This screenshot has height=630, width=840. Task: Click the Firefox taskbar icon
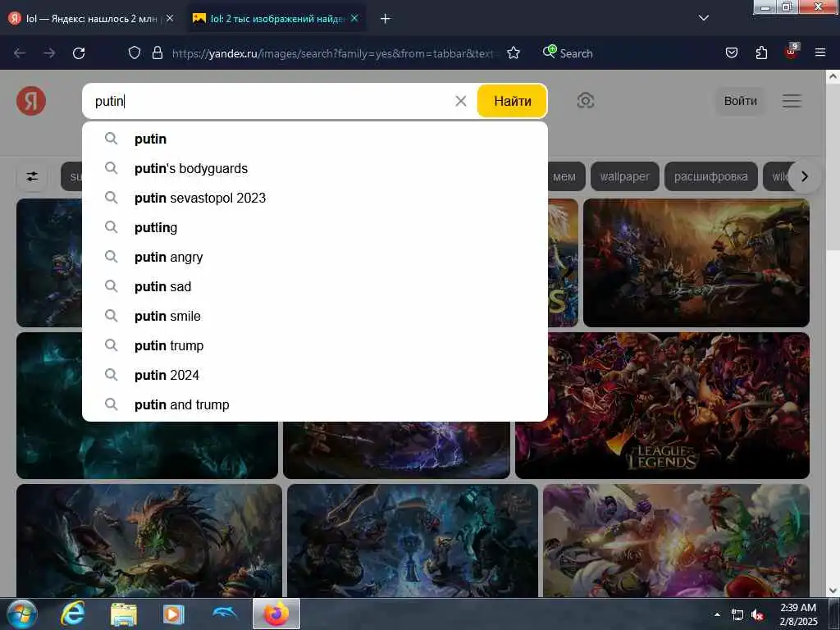[276, 614]
